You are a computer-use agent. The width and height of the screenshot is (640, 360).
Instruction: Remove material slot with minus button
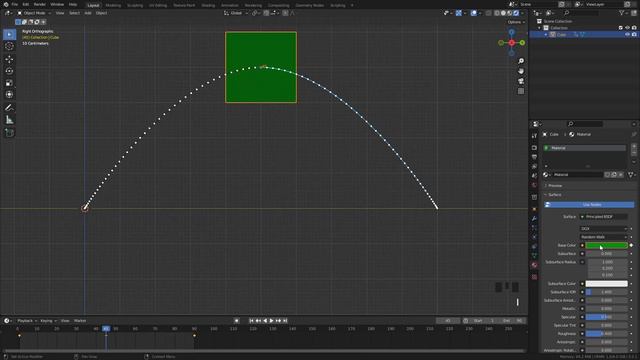pyautogui.click(x=633, y=153)
